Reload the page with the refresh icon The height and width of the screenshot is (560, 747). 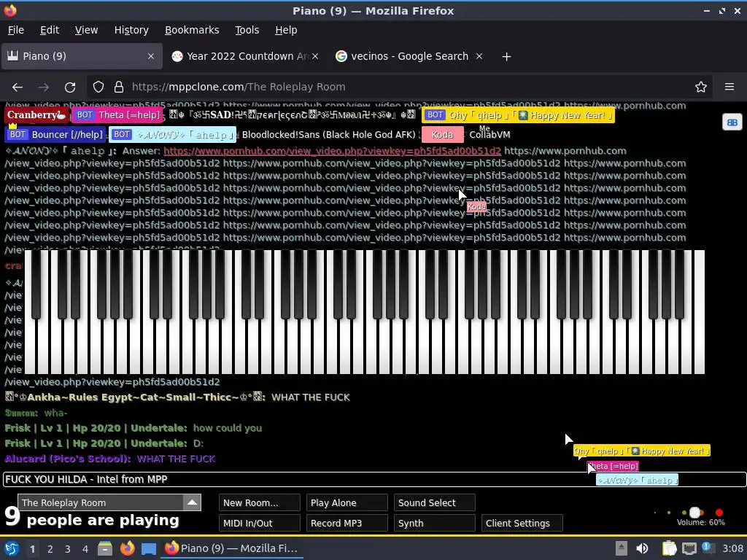(70, 87)
